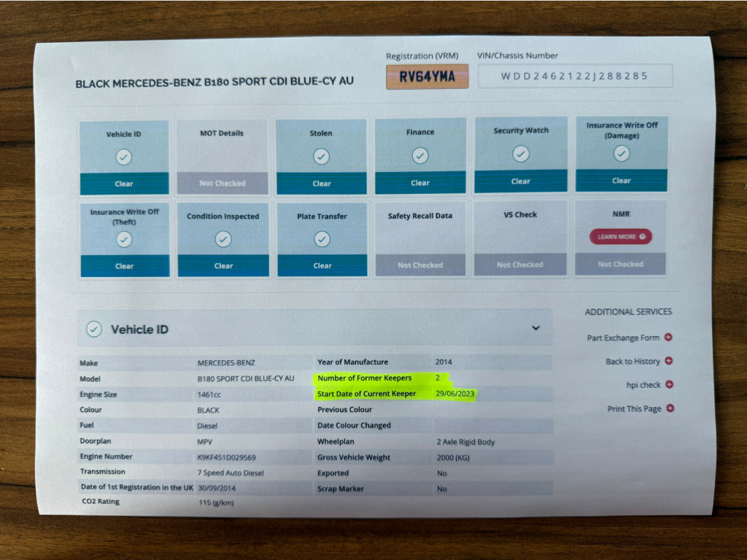Click the Clear bar under Plate Transfer
Image resolution: width=747 pixels, height=560 pixels.
(x=322, y=265)
